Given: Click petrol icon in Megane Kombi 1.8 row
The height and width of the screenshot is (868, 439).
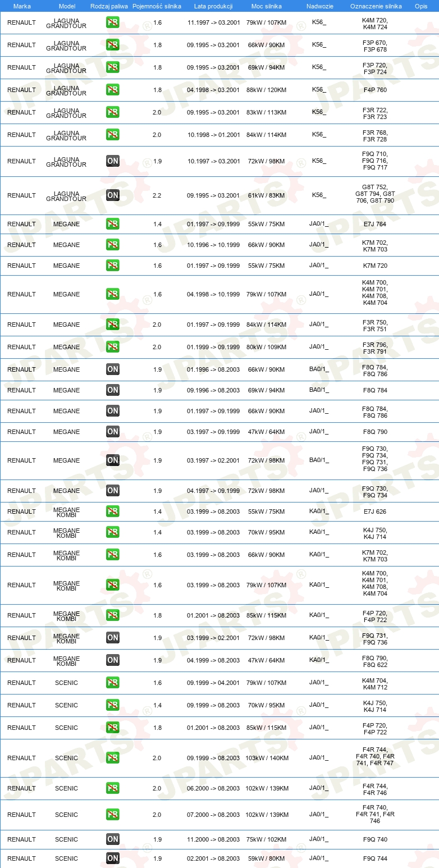Looking at the screenshot, I should click(112, 615).
